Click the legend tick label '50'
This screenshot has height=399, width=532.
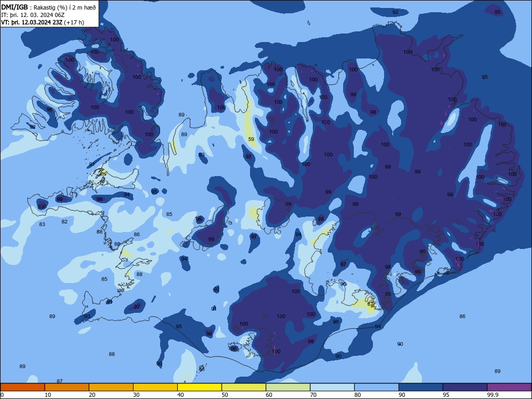pyautogui.click(x=225, y=395)
